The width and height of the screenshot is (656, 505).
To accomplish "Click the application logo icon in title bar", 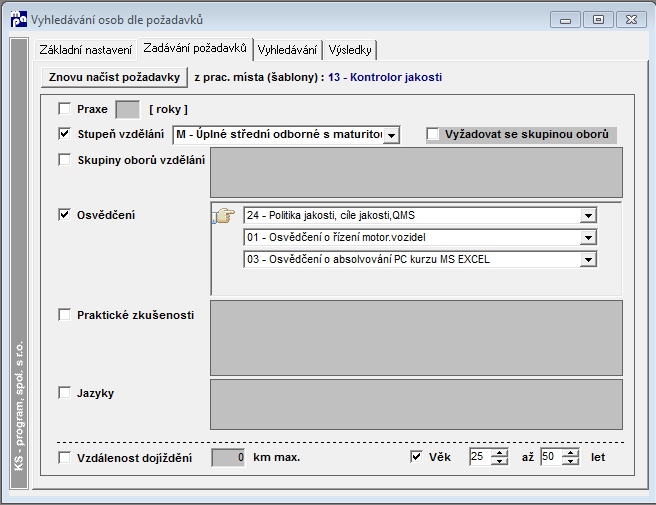I will tap(18, 19).
